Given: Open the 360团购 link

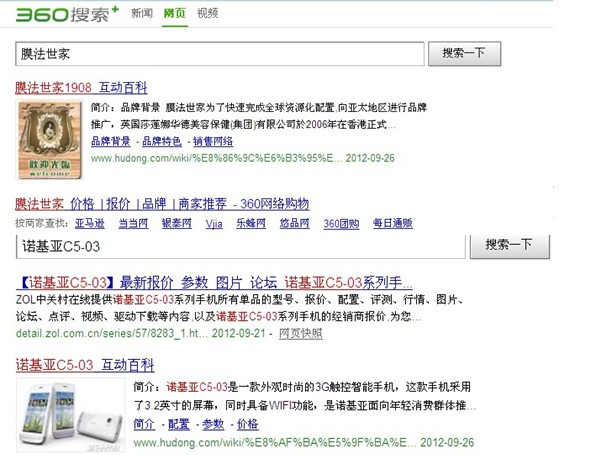Looking at the screenshot, I should pyautogui.click(x=341, y=224).
